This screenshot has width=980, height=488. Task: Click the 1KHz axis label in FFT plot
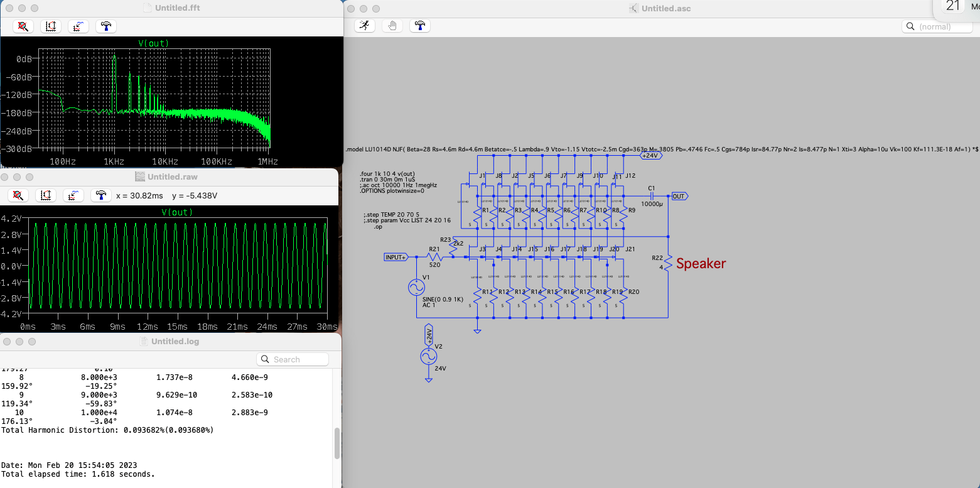pos(115,161)
